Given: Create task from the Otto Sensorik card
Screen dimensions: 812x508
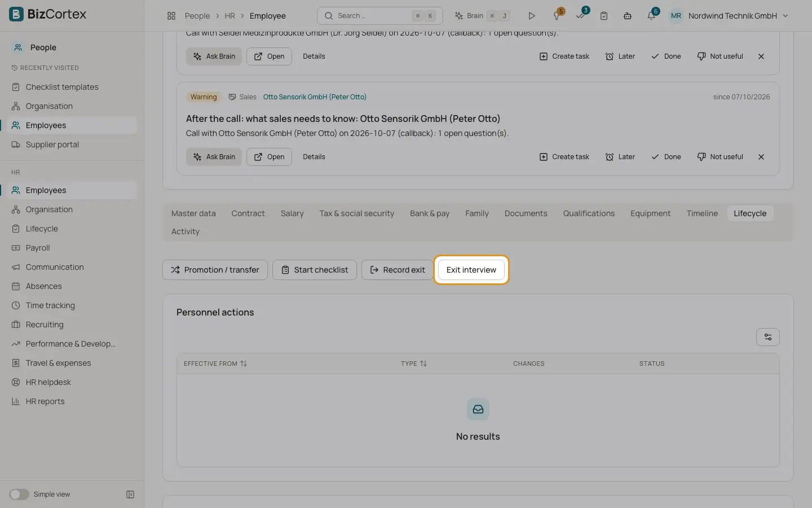Looking at the screenshot, I should 564,157.
